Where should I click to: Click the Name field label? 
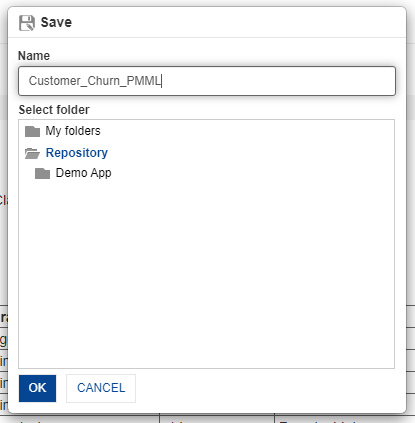pyautogui.click(x=34, y=56)
